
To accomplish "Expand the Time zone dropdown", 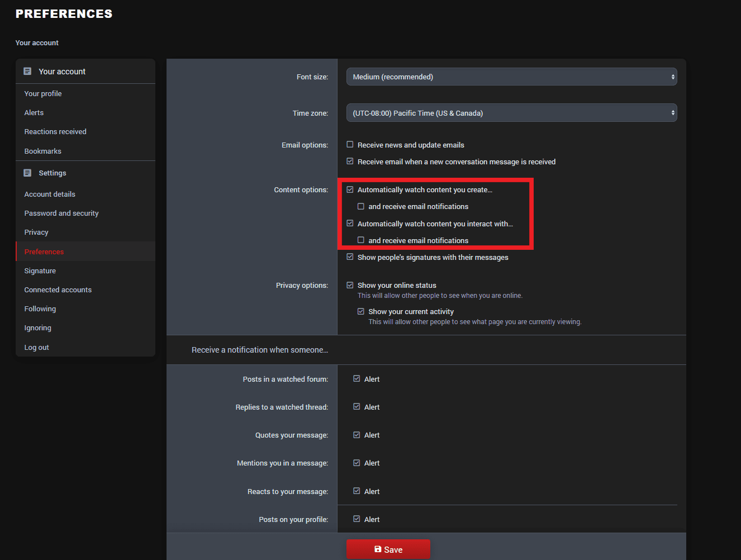I will point(511,113).
